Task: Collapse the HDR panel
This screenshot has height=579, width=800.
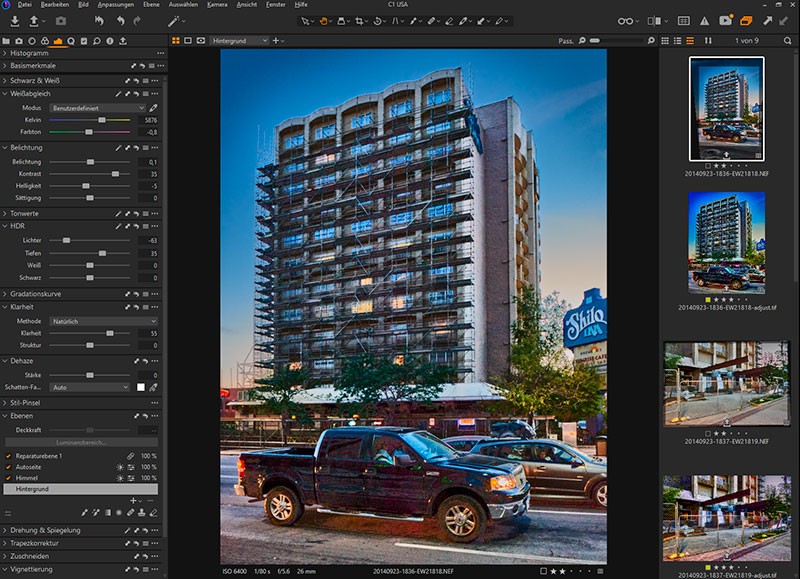Action: (5, 226)
